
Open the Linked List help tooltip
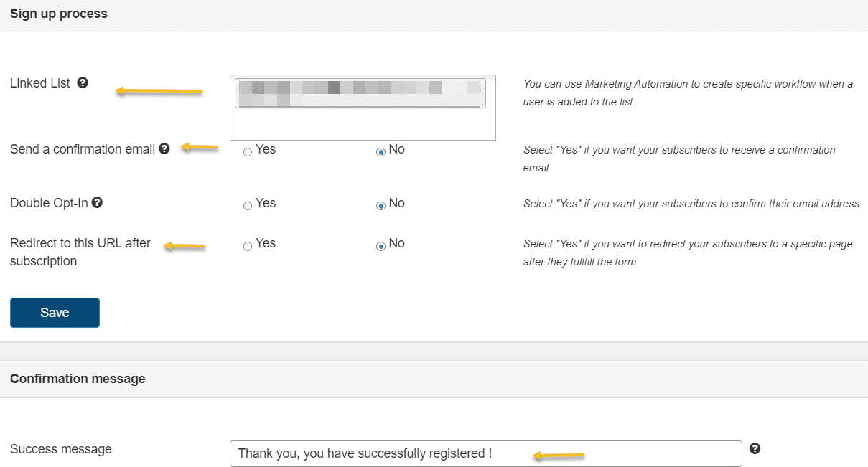(x=83, y=82)
